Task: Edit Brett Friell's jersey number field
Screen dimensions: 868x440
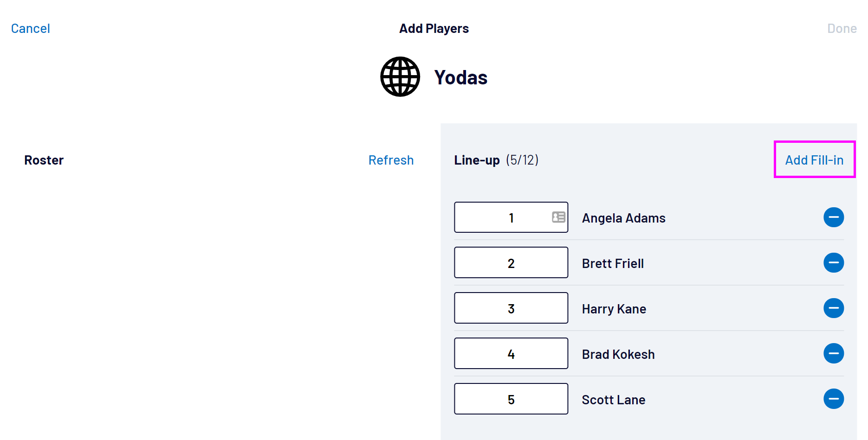Action: [511, 263]
